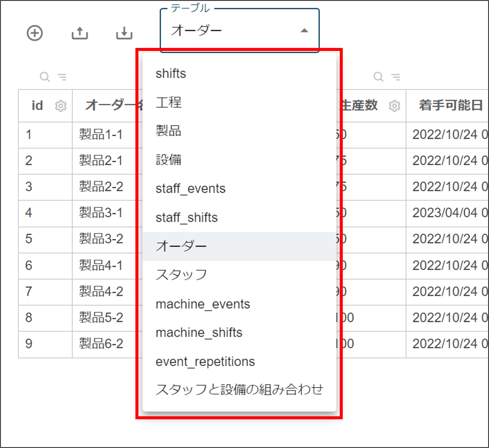The height and width of the screenshot is (448, 489).
Task: Click the download icon in toolbar
Action: click(124, 33)
